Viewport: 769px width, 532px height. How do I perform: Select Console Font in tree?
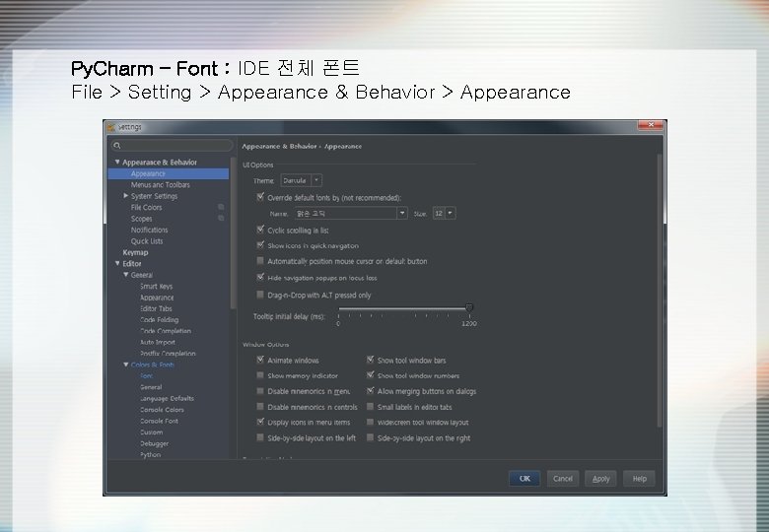(x=159, y=421)
